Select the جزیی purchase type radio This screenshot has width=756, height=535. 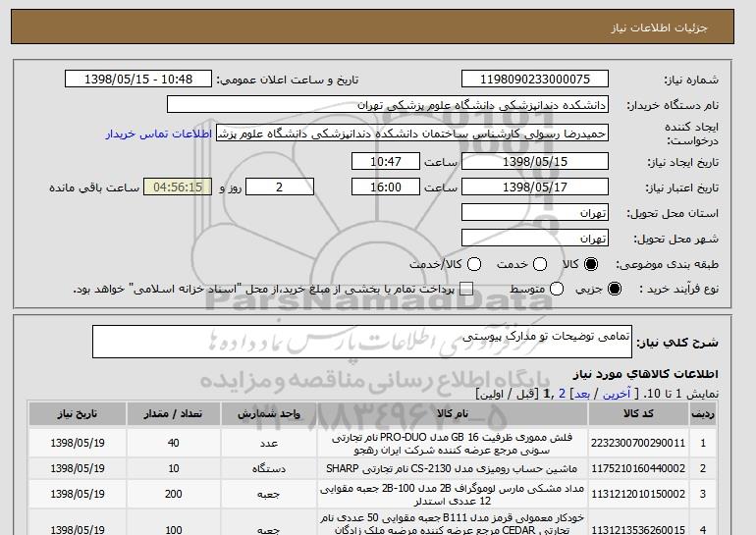click(615, 289)
